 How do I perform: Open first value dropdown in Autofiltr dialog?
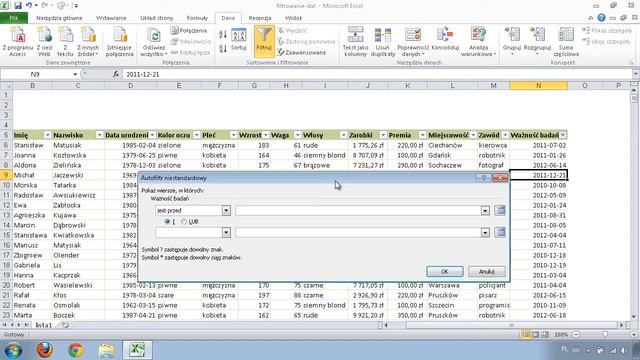[x=485, y=211]
